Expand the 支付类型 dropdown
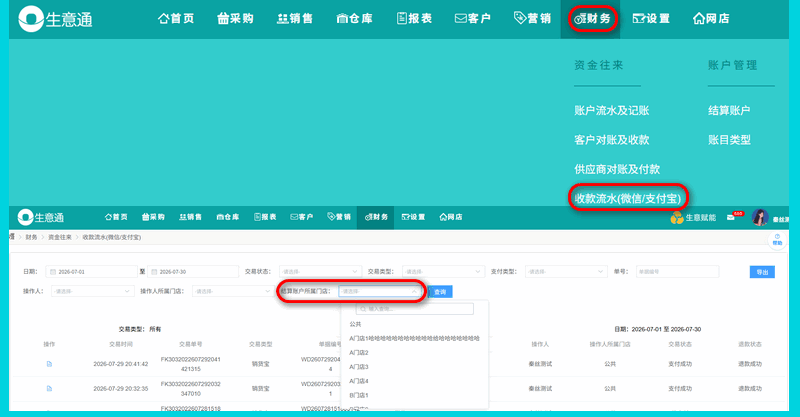The width and height of the screenshot is (800, 417). pos(566,272)
